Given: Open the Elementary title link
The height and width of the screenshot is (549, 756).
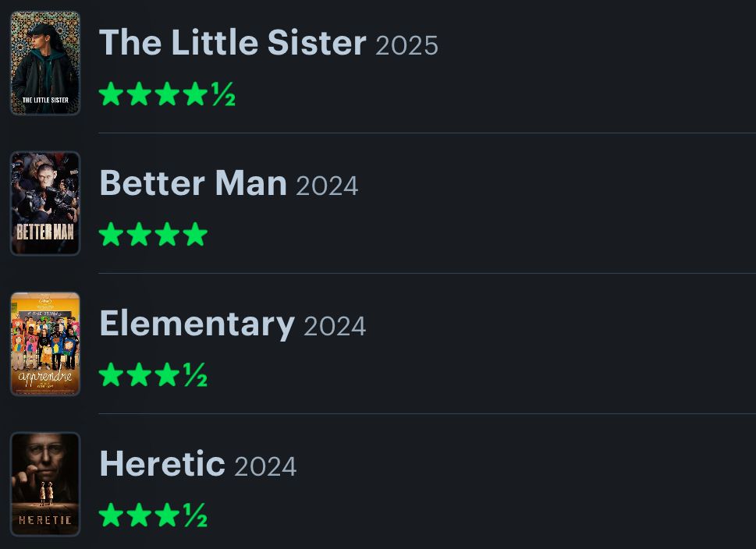Looking at the screenshot, I should point(197,324).
